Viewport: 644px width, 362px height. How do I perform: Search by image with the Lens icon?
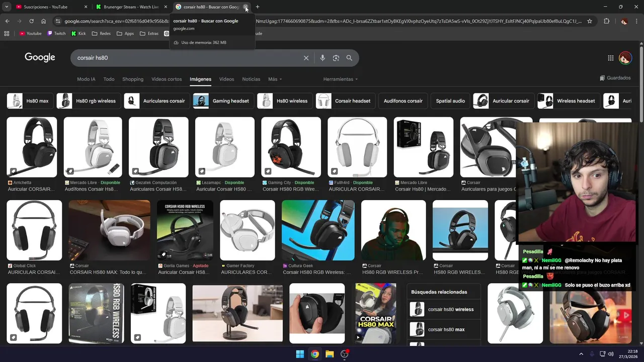click(x=336, y=58)
